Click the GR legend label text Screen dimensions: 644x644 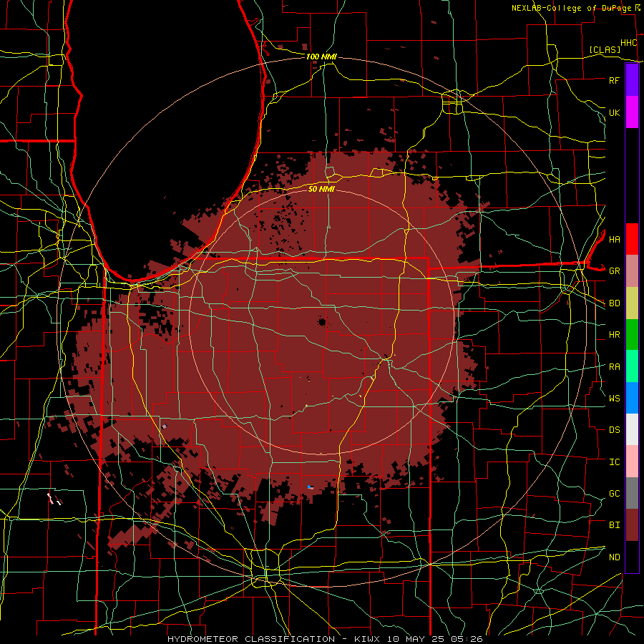point(614,271)
